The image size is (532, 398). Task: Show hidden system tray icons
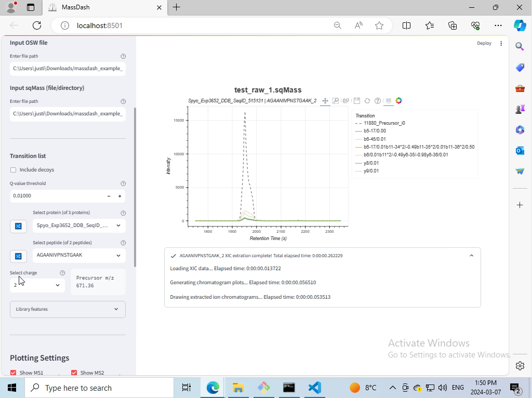tap(393, 388)
